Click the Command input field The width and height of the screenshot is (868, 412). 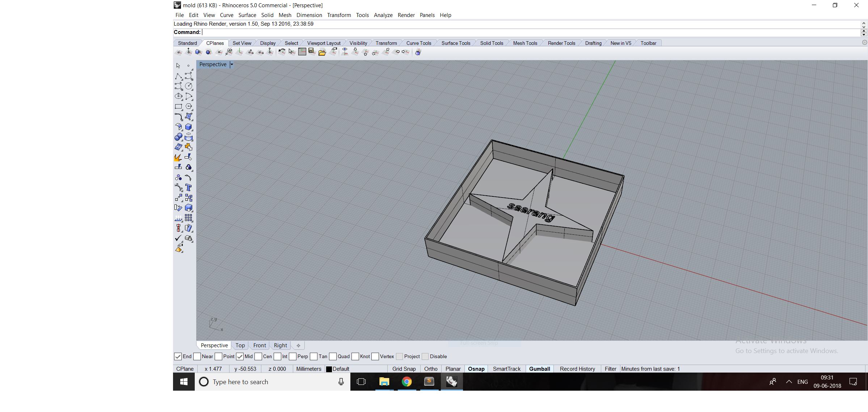pos(531,32)
